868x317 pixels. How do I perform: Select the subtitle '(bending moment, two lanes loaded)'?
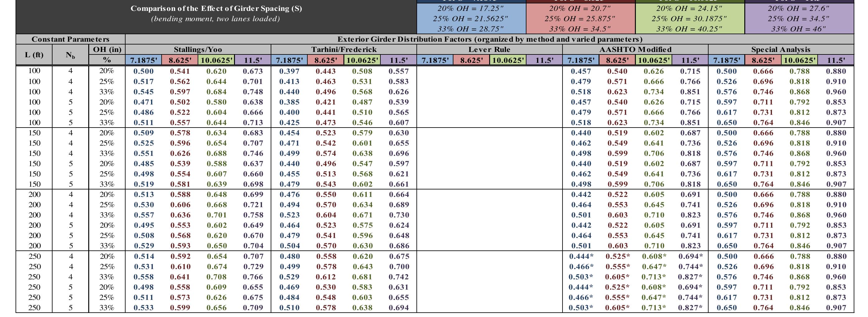(x=215, y=19)
